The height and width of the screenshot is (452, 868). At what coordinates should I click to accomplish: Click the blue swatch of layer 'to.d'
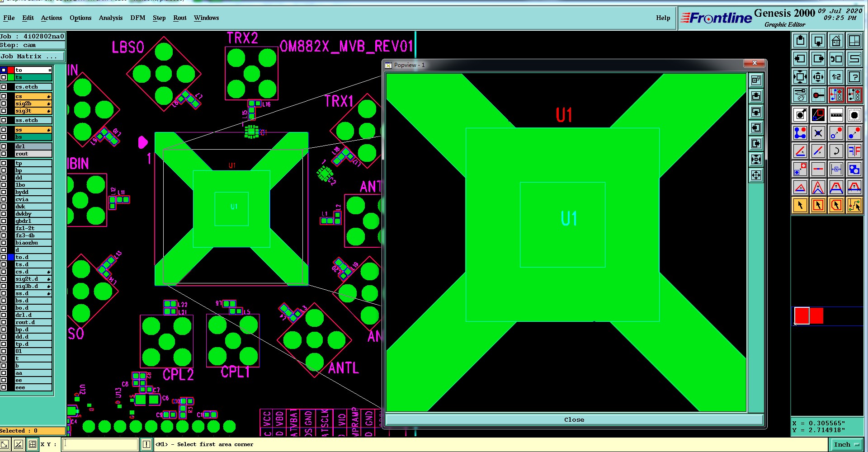(x=11, y=257)
